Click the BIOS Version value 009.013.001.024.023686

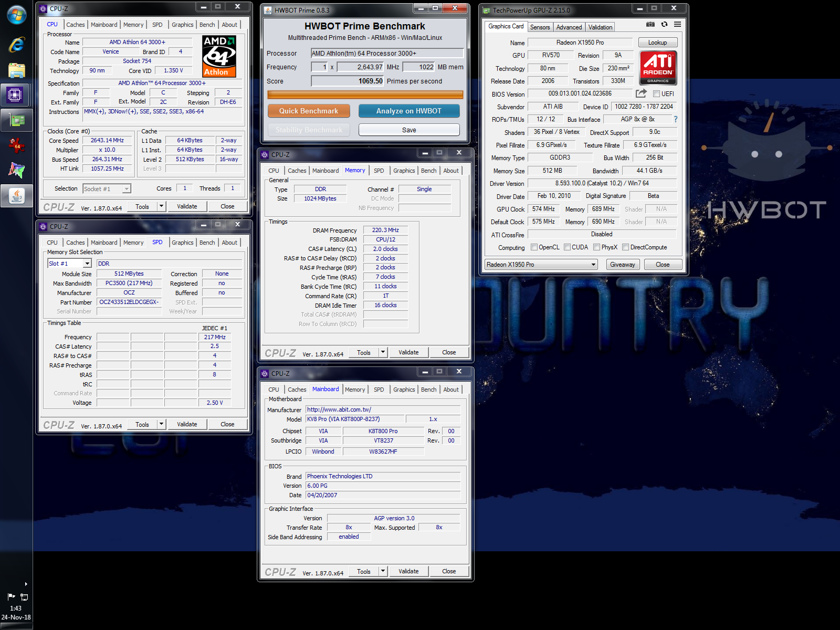click(x=580, y=93)
